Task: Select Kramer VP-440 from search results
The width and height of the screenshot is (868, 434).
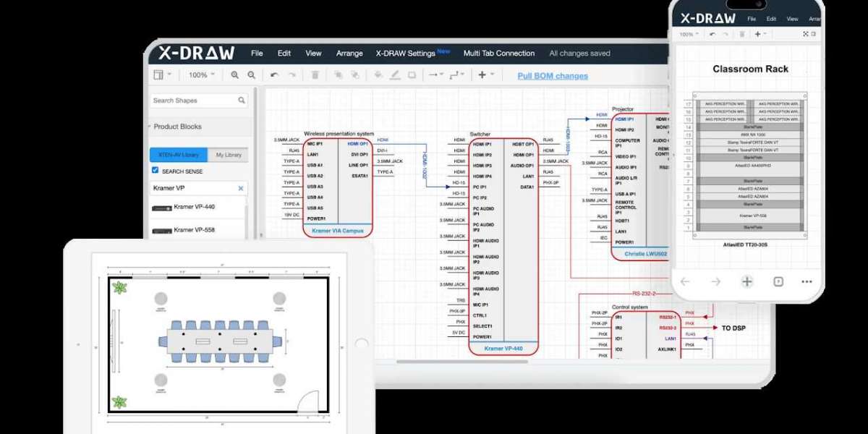Action: [194, 208]
